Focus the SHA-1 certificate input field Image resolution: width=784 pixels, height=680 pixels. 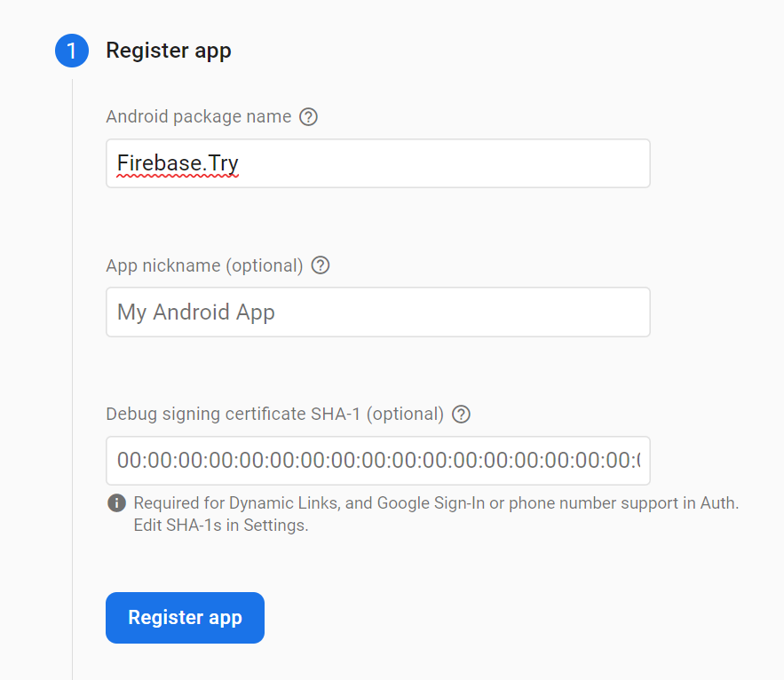[x=378, y=461]
